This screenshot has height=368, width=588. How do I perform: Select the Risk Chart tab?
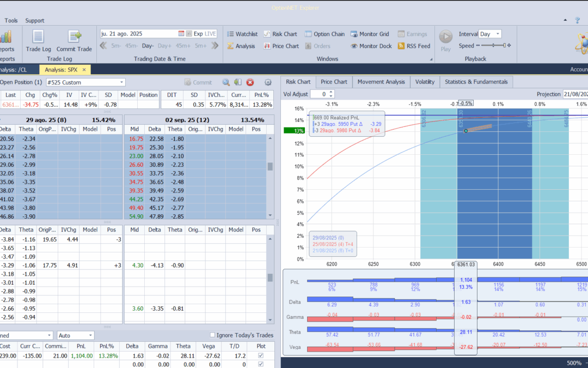coord(298,82)
